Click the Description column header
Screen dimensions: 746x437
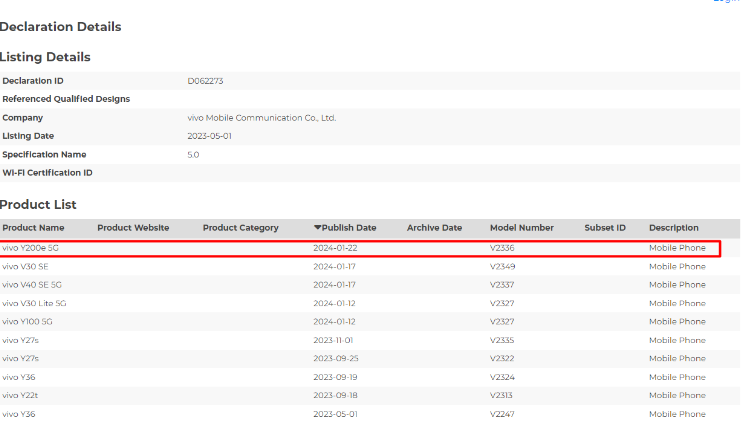click(673, 228)
